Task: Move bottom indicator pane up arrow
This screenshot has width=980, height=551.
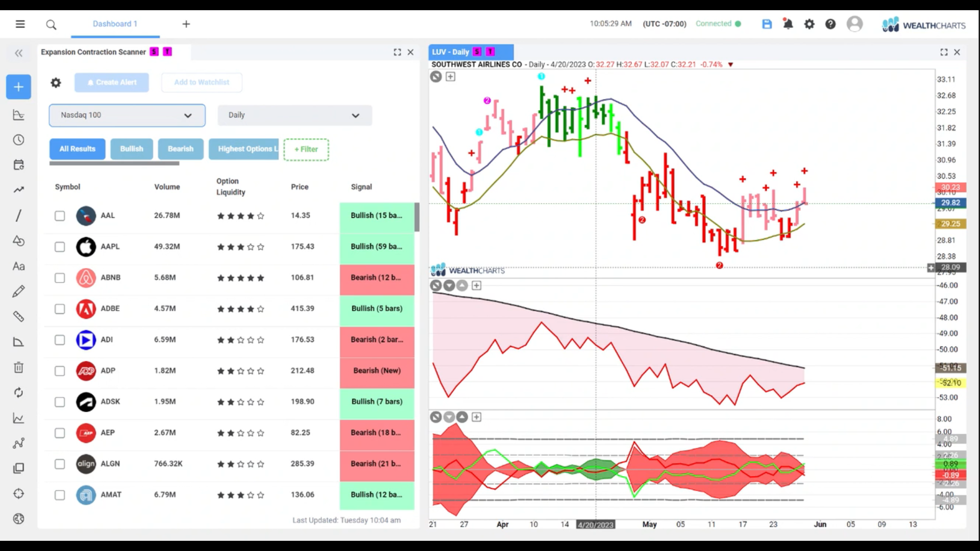Action: click(462, 417)
